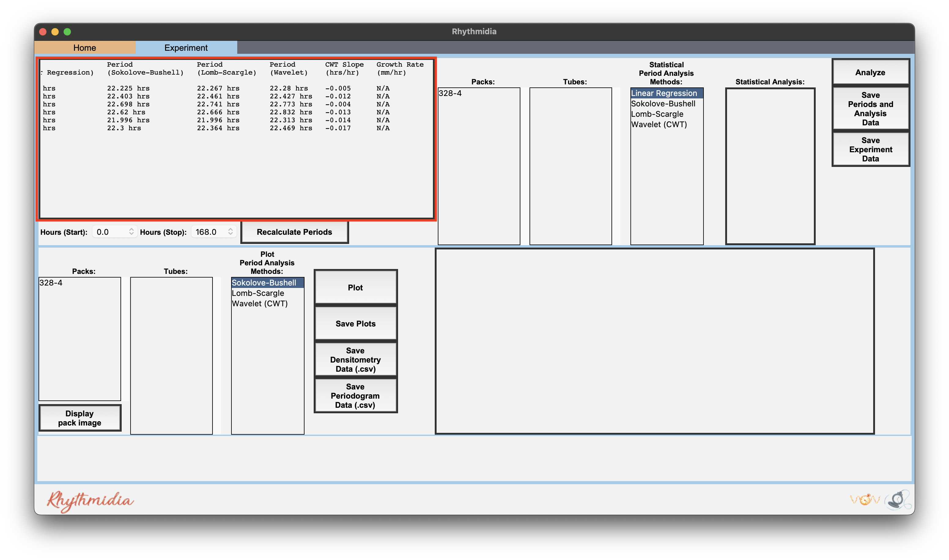Click the stopwatch mold icon at bottom right
Viewport: 949px width, 560px height.
(898, 500)
